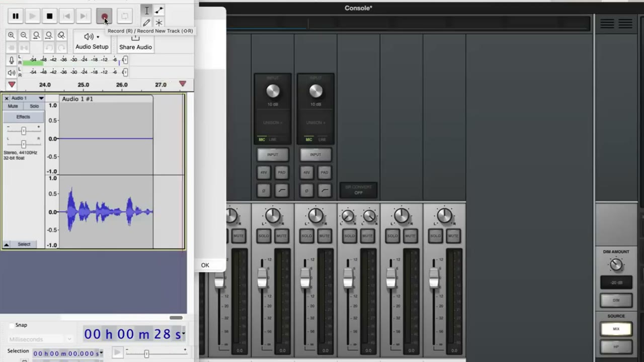Click the Pause button in transport toolbar
The height and width of the screenshot is (362, 644).
pyautogui.click(x=16, y=16)
